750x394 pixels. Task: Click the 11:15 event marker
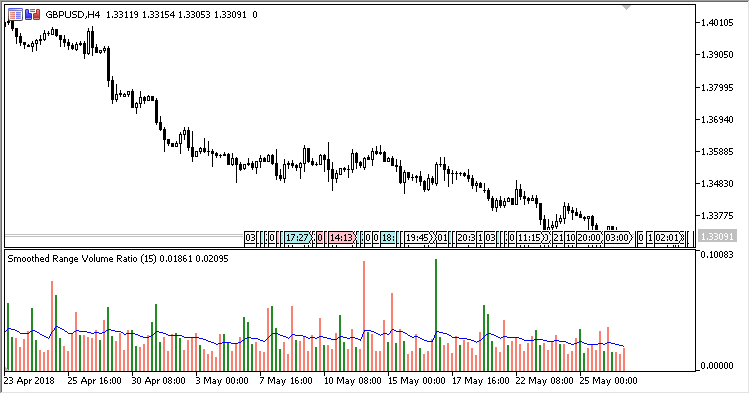531,238
